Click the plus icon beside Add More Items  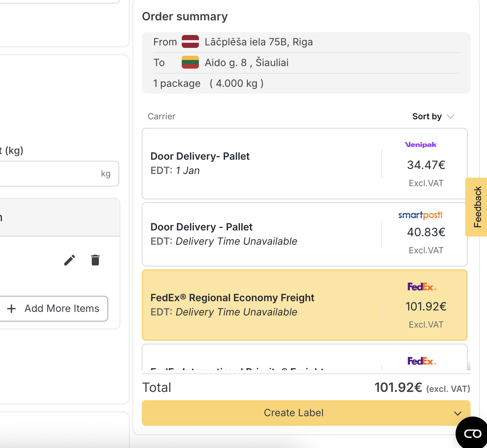click(x=11, y=309)
